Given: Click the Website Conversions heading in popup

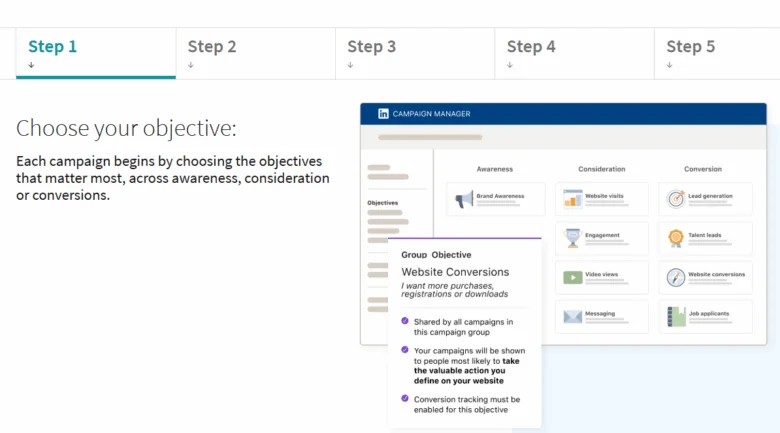Looking at the screenshot, I should 455,272.
